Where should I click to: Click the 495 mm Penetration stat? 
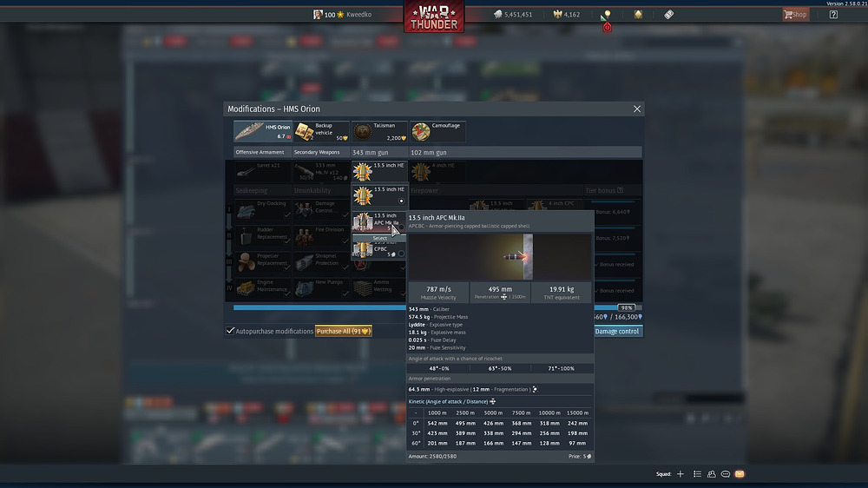point(500,293)
